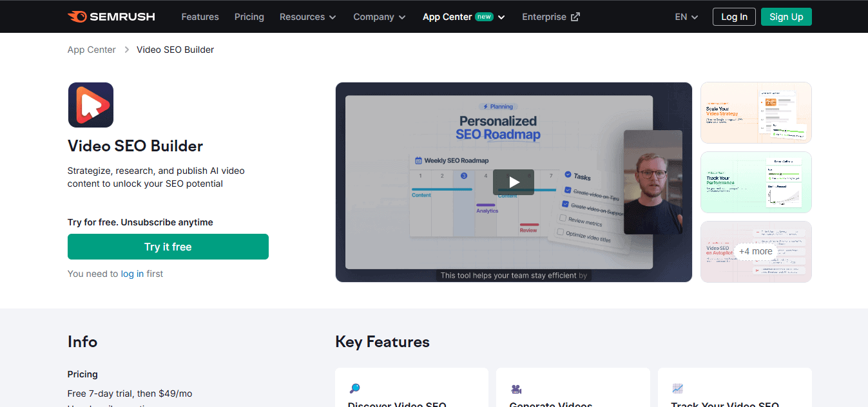Open the Enterprise external link

(x=551, y=17)
